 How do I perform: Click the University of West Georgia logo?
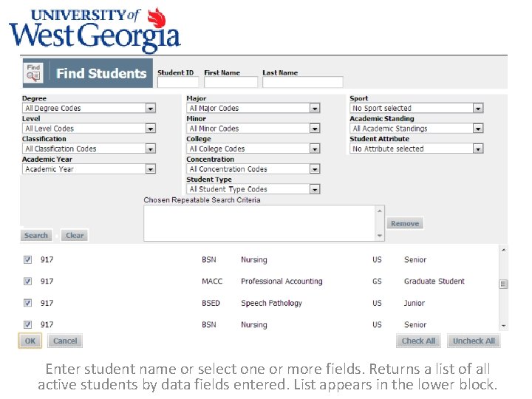coord(95,30)
